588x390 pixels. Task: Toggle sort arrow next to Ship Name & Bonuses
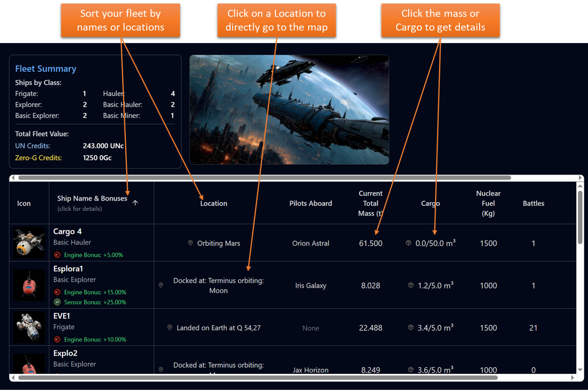(x=135, y=202)
